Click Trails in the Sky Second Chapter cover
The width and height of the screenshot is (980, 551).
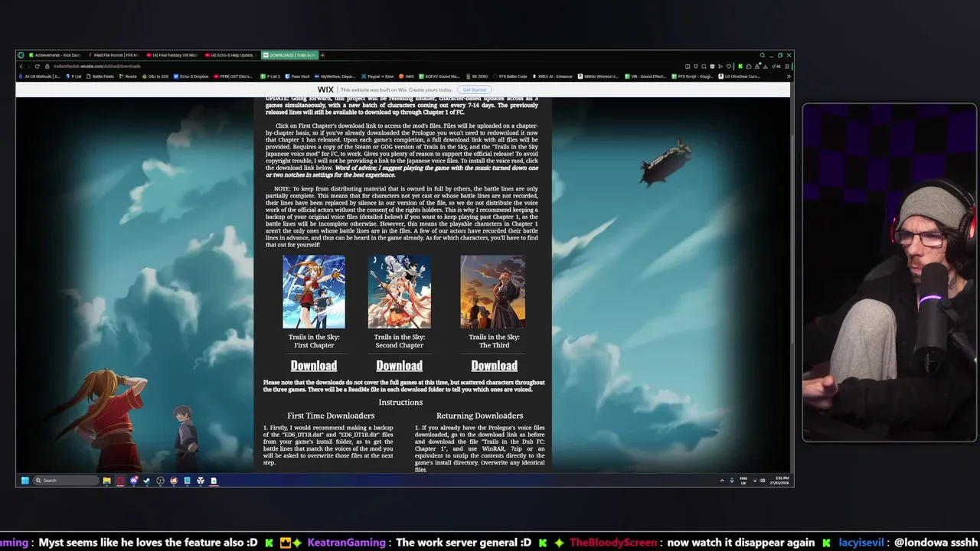[399, 292]
